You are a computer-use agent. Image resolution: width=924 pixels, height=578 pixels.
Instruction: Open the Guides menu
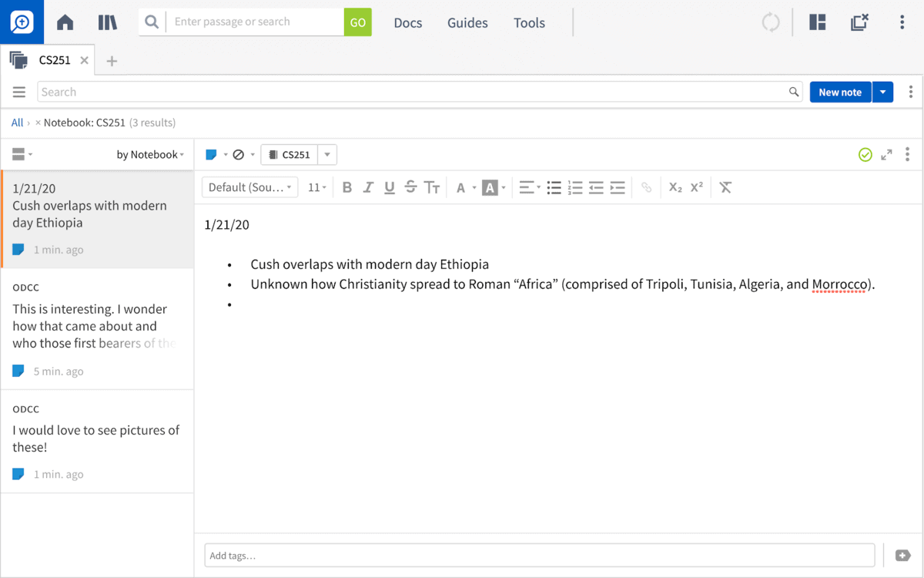[467, 23]
